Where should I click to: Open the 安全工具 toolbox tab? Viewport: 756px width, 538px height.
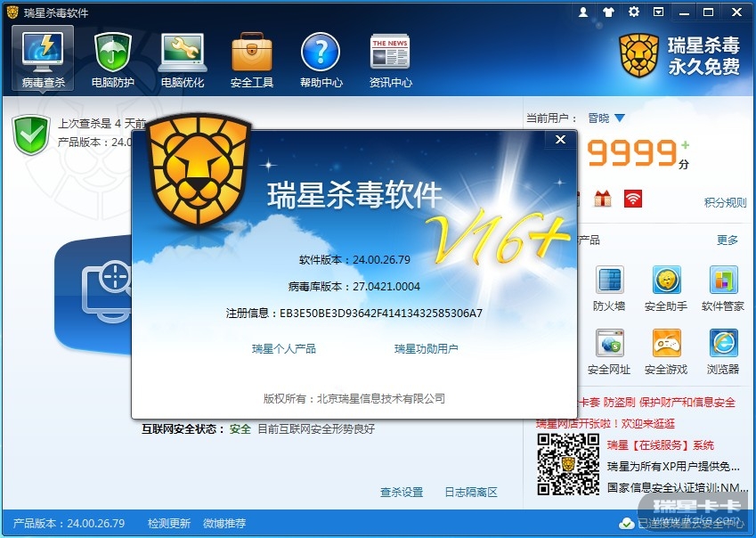point(252,59)
